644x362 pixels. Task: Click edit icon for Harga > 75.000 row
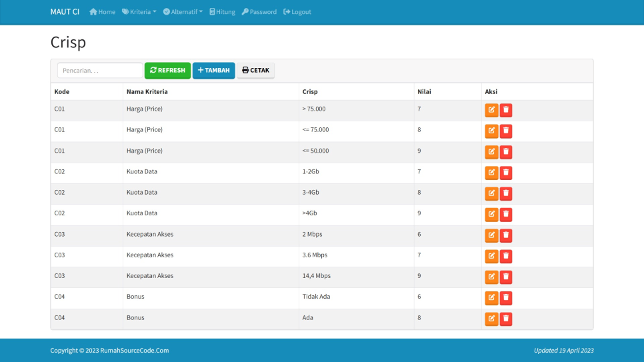[x=491, y=110]
